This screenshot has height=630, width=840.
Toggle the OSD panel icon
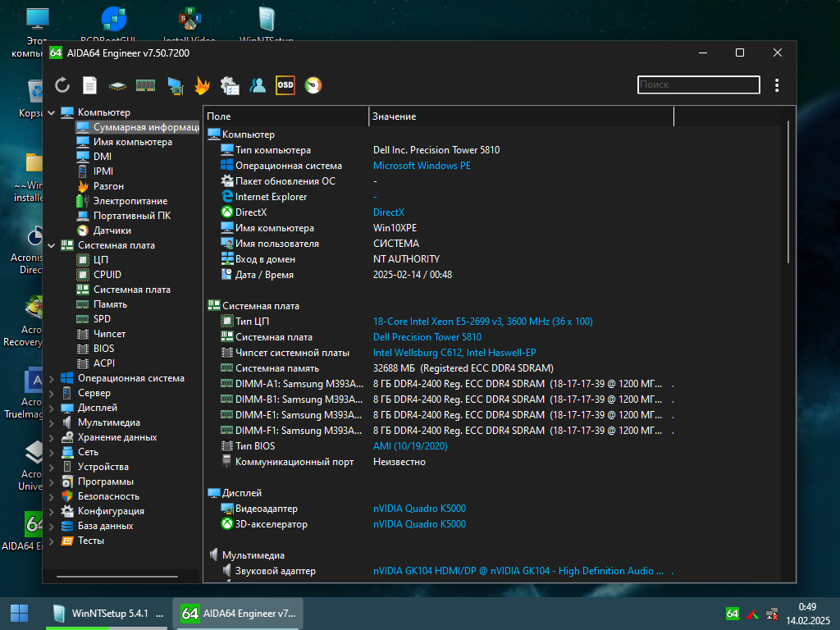tap(285, 85)
